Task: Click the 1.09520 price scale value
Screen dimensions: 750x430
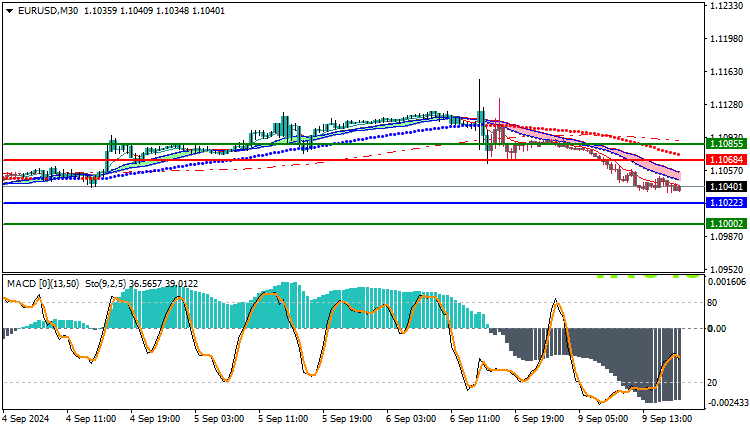Action: pos(727,270)
